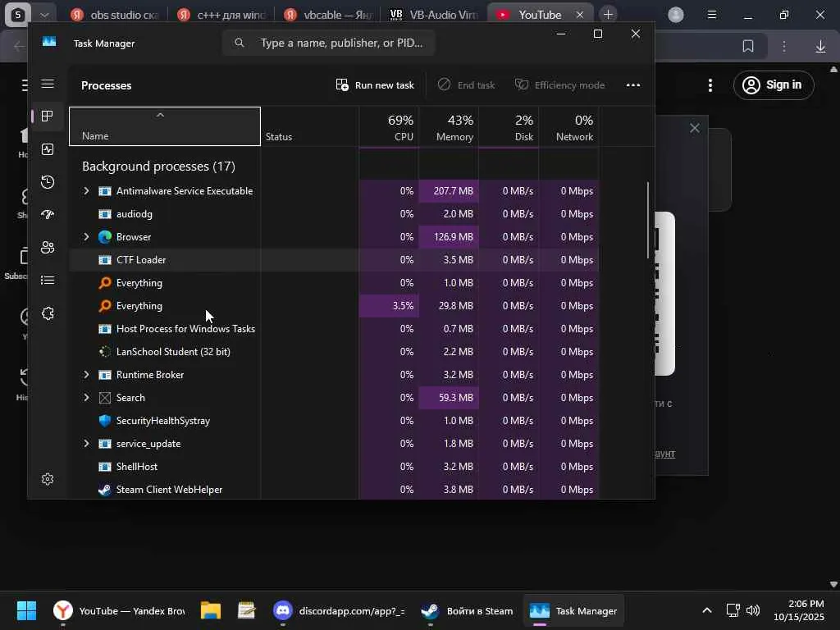
Task: Open Startup apps page in sidebar
Action: pyautogui.click(x=48, y=215)
